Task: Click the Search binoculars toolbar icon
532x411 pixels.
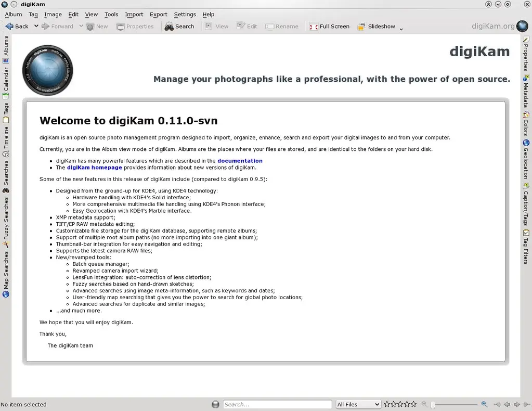Action: coord(169,27)
